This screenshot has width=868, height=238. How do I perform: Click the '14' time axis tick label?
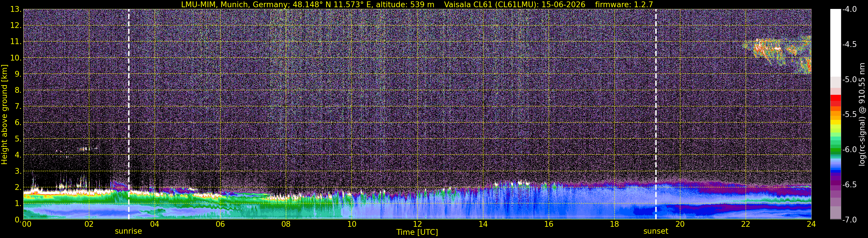(x=483, y=224)
